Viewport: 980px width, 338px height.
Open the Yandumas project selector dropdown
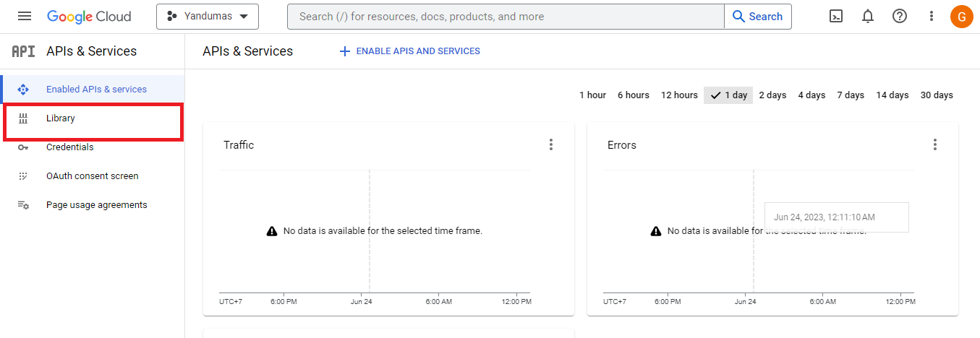tap(208, 16)
